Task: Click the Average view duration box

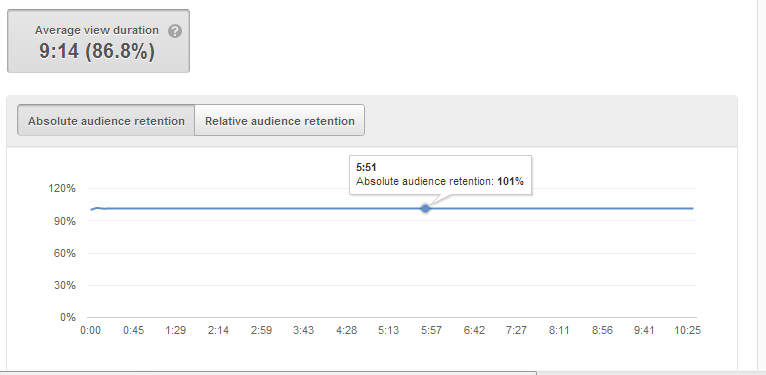Action: 98,41
